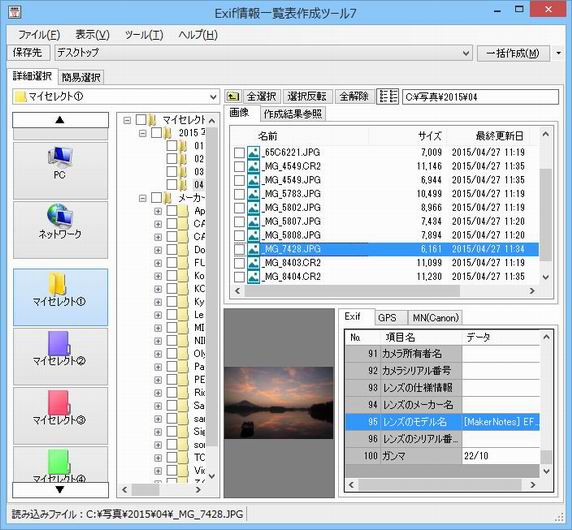This screenshot has width=572, height=530.
Task: Switch to the 簡易選択 tab
Action: [x=81, y=77]
